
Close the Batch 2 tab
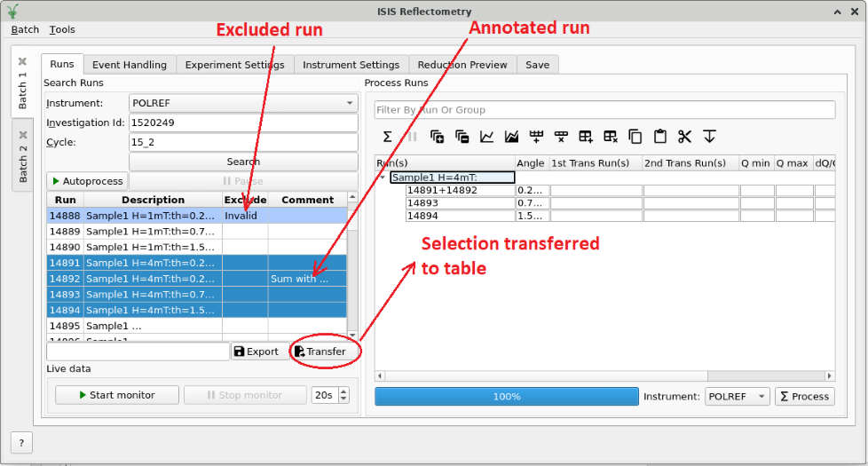[23, 136]
